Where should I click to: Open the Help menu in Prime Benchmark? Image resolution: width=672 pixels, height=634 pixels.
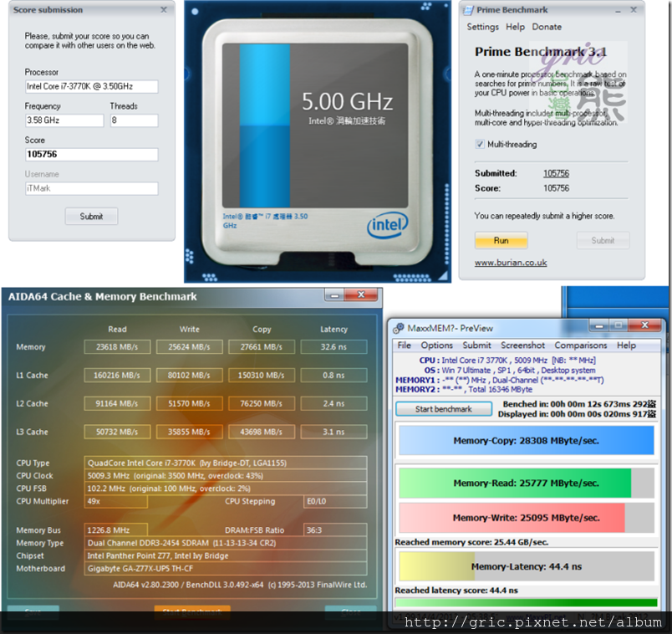click(x=515, y=27)
